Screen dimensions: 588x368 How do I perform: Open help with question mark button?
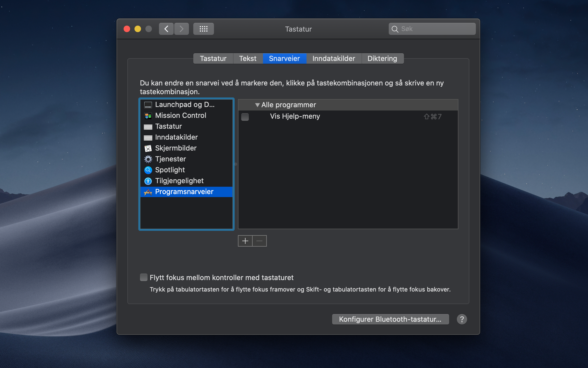click(462, 319)
